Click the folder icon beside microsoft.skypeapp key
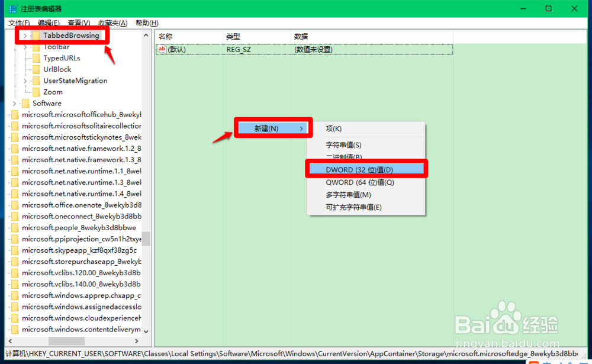The image size is (592, 364). coord(15,250)
